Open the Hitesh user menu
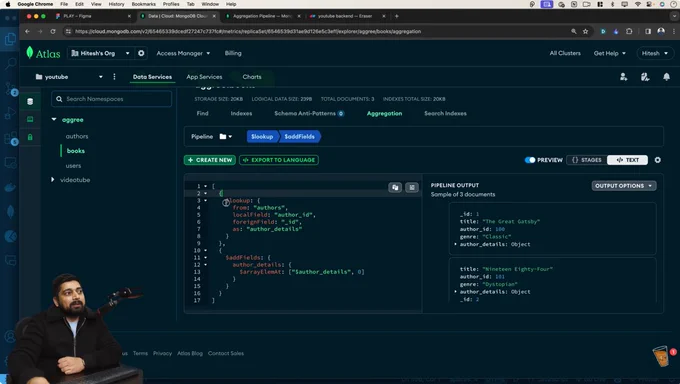The width and height of the screenshot is (680, 384). point(655,53)
